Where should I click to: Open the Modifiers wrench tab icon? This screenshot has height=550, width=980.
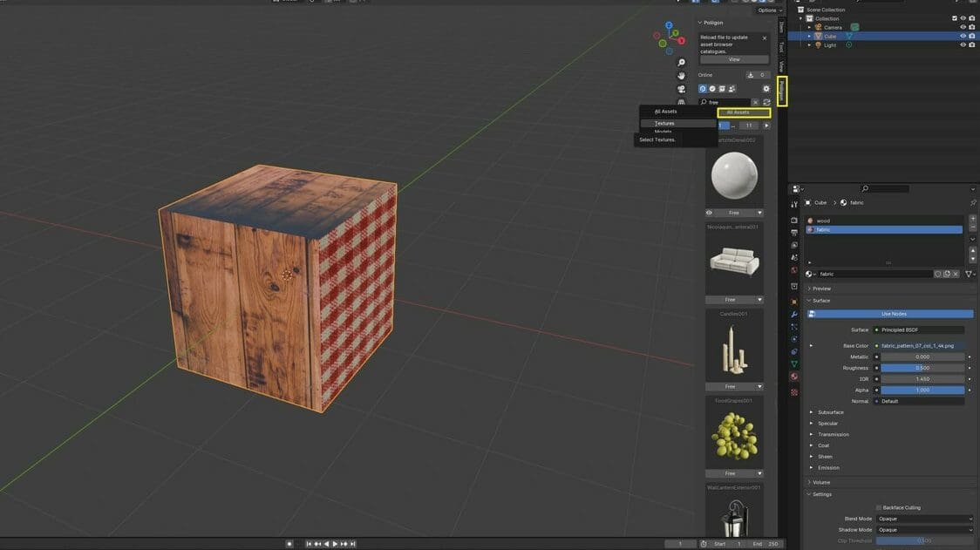click(x=794, y=315)
